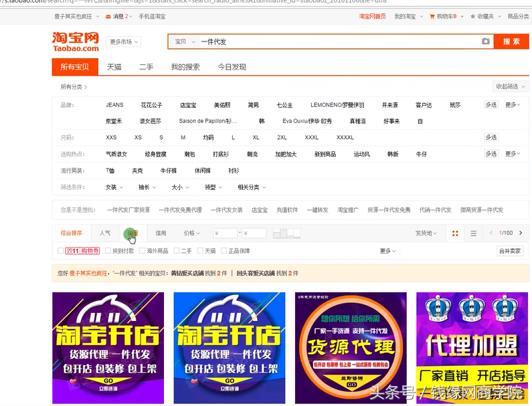Click the camera image-search icon
Screen dimensions: 532x406
pyautogui.click(x=486, y=41)
